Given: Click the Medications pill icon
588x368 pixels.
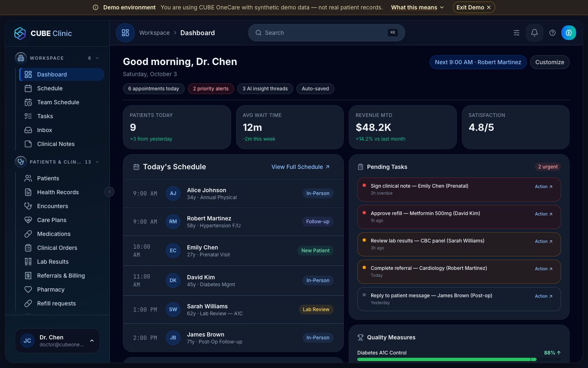Looking at the screenshot, I should point(28,234).
